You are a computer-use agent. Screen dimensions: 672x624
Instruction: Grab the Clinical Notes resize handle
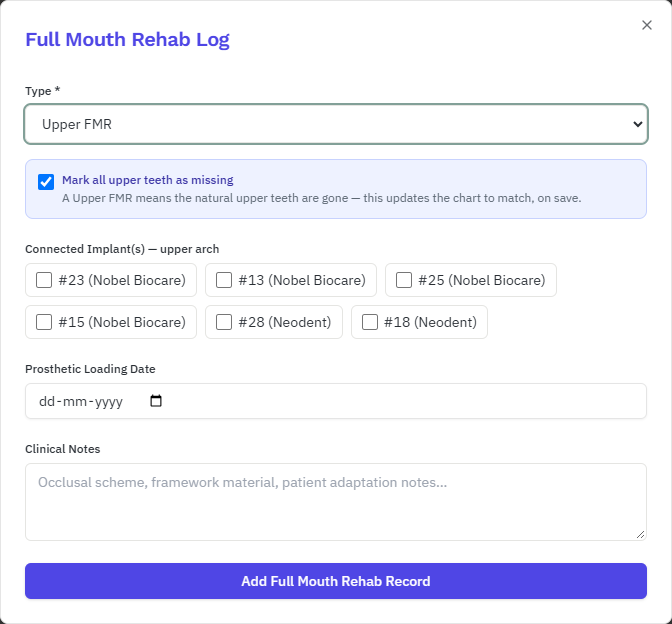pos(641,534)
